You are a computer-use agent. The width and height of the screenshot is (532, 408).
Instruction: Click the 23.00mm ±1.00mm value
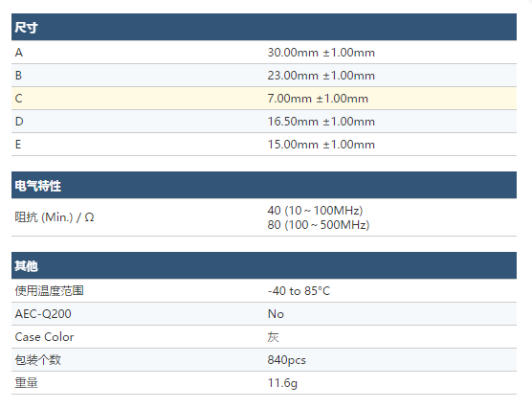pyautogui.click(x=321, y=76)
